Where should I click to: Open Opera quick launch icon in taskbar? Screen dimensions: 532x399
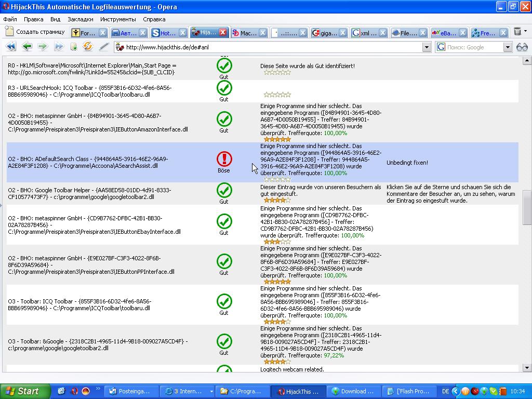(74, 391)
